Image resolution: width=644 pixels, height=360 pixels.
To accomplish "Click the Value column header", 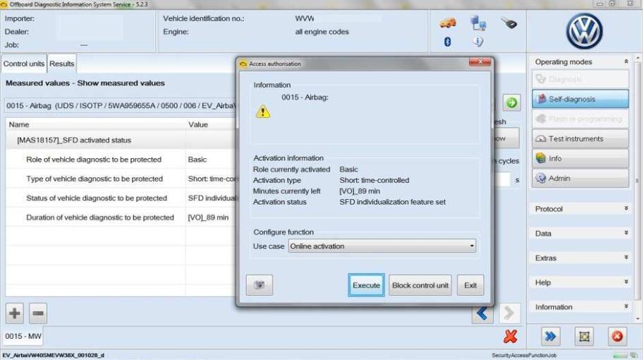I will (x=211, y=124).
